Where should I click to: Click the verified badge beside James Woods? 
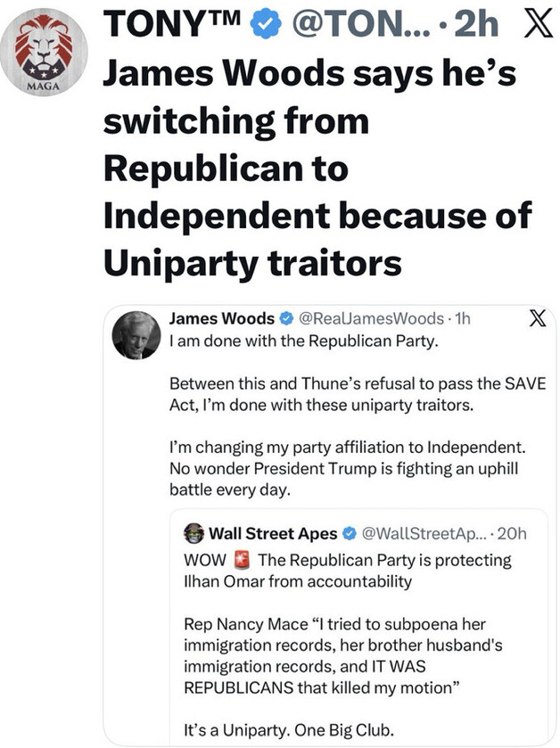[x=285, y=318]
